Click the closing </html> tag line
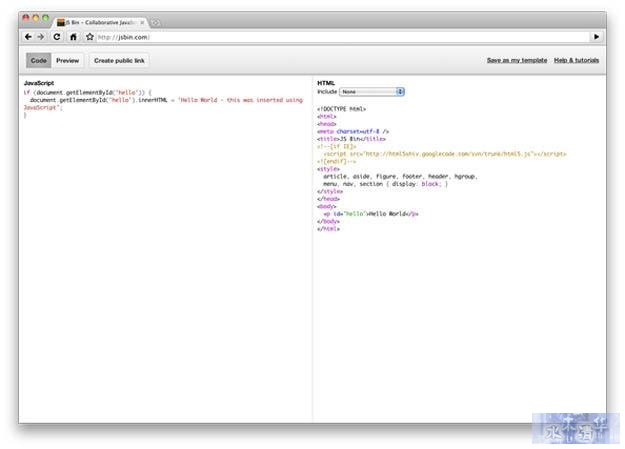625x449 pixels. [x=328, y=229]
